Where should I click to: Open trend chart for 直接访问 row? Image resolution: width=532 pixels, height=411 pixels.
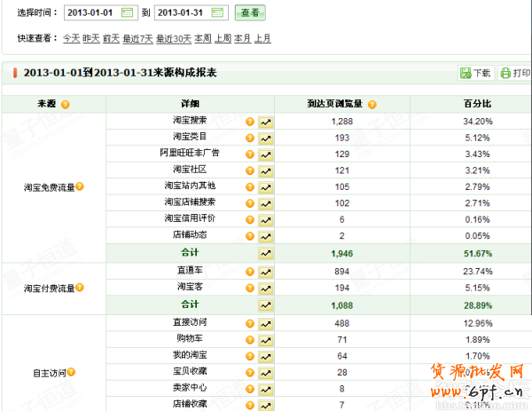(265, 322)
